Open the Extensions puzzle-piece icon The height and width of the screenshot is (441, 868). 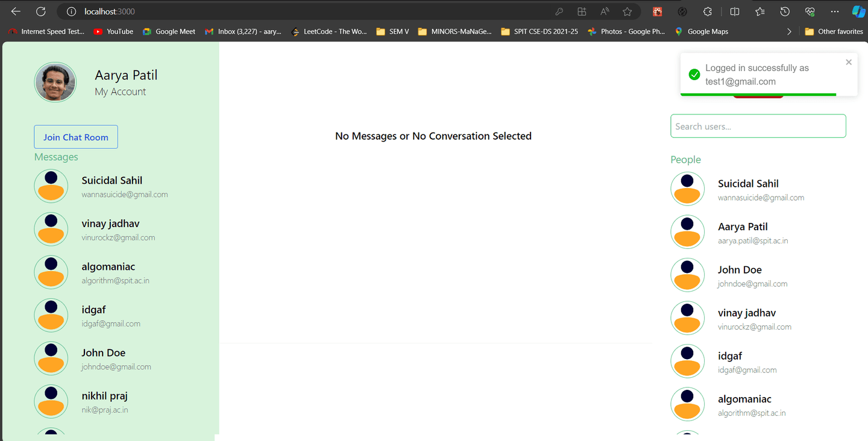[x=708, y=11]
